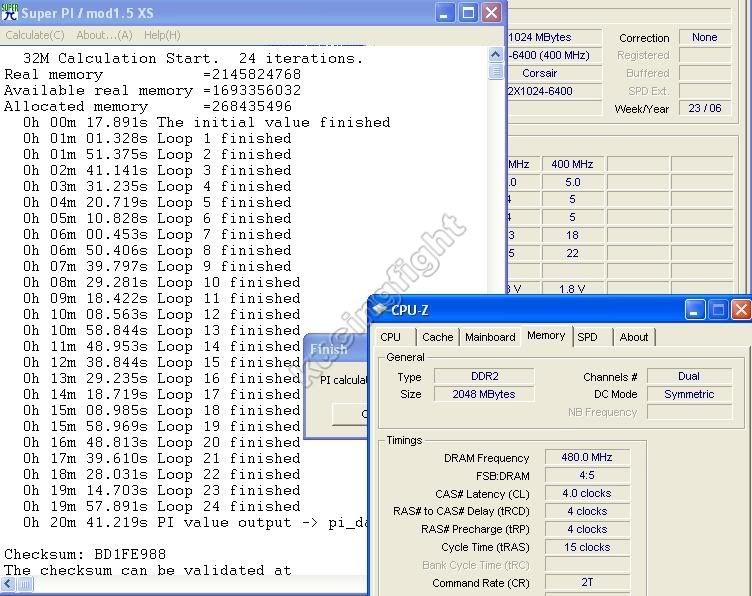Click the 400 MHz timing table header
Viewport: 752px width, 596px height.
572,164
